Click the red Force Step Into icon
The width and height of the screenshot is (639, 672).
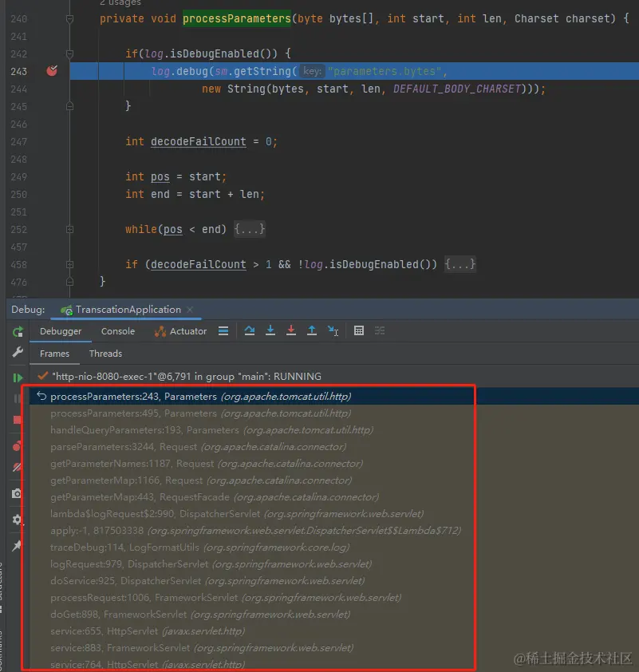(x=291, y=331)
